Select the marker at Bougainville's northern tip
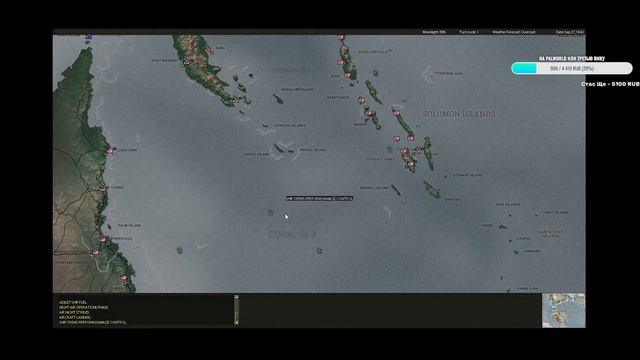 (341, 38)
